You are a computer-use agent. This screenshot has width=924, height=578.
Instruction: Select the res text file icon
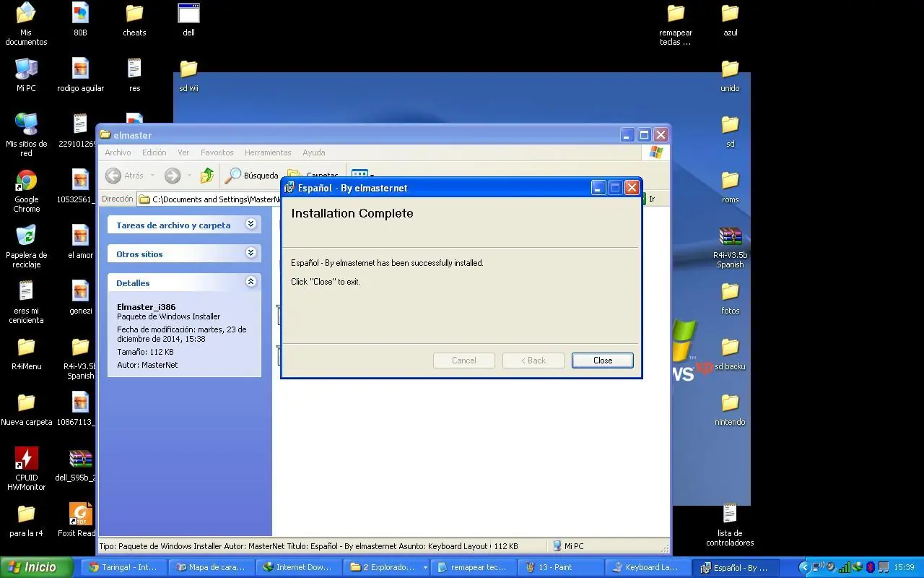[x=134, y=75]
